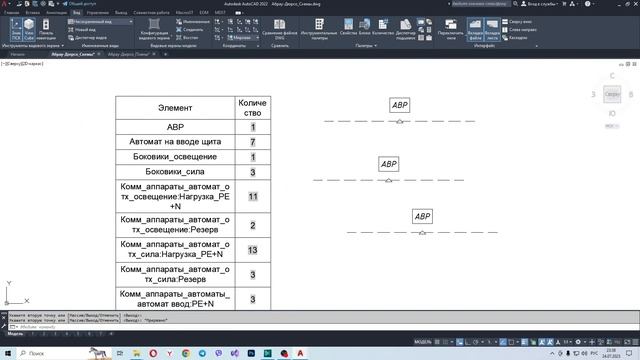Click the Cascade (Каскадом) windows option
Viewport: 640px width, 360px height.
[515, 38]
